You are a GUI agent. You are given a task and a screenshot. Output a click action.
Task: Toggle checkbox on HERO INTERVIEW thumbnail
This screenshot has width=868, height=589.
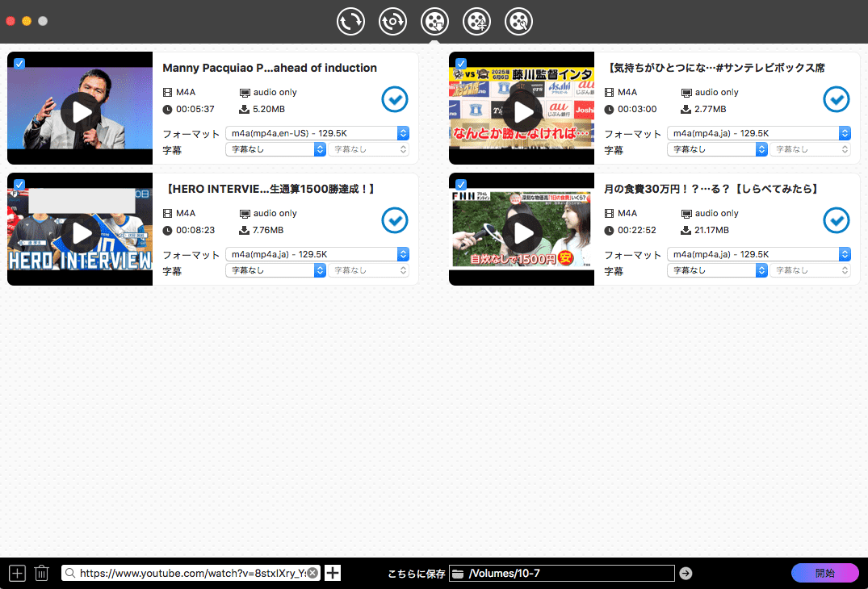(19, 184)
